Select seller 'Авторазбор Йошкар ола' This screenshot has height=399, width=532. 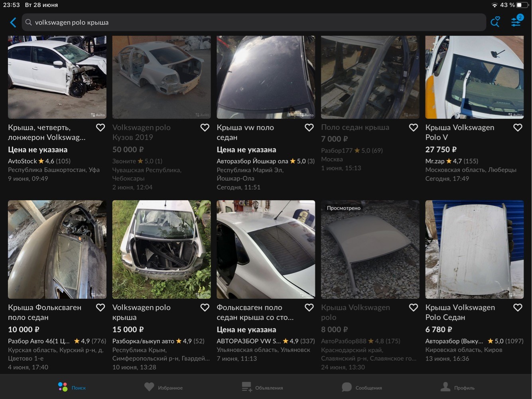coord(252,161)
